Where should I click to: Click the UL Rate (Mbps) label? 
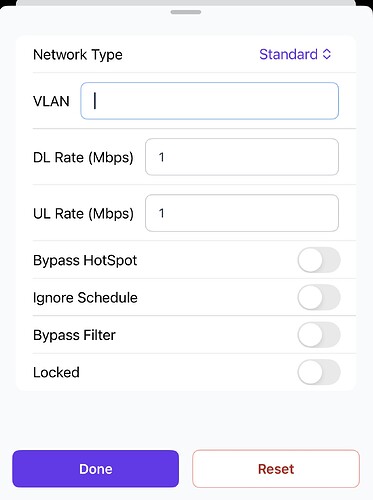tap(83, 213)
